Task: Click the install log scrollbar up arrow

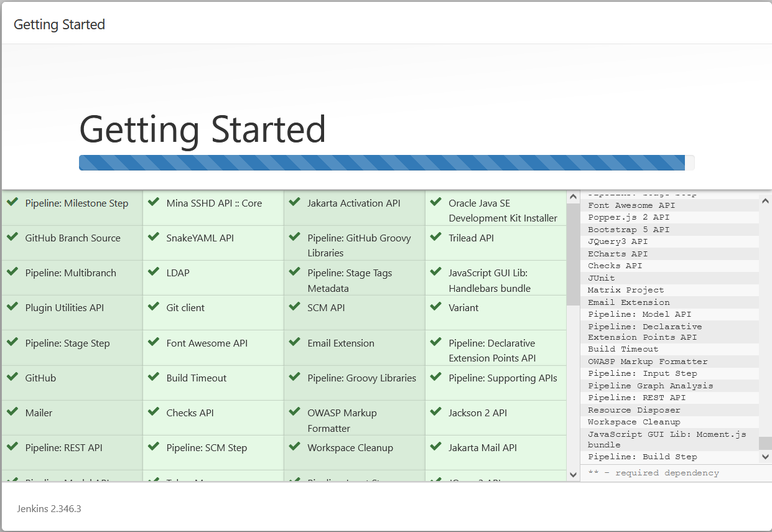Action: pos(765,201)
